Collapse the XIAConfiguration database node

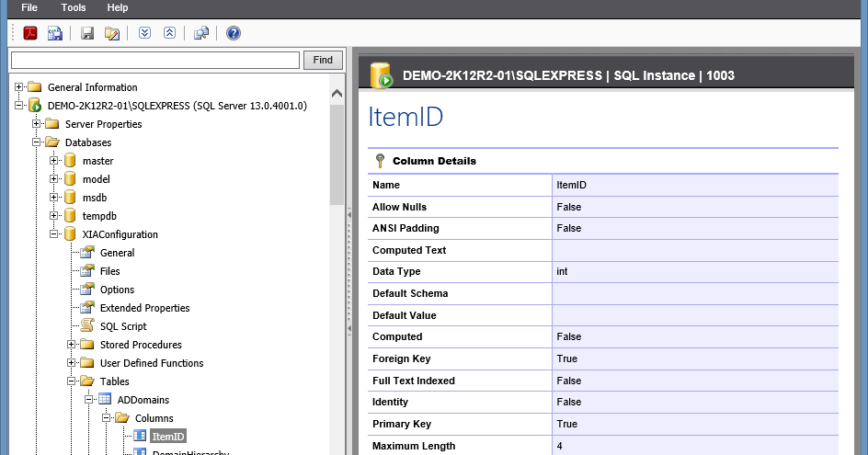point(53,234)
